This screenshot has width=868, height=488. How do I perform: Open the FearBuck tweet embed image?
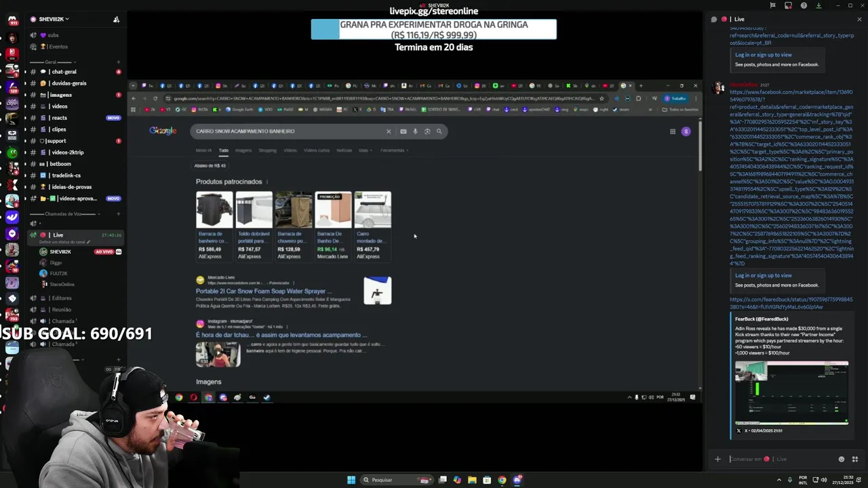click(791, 392)
